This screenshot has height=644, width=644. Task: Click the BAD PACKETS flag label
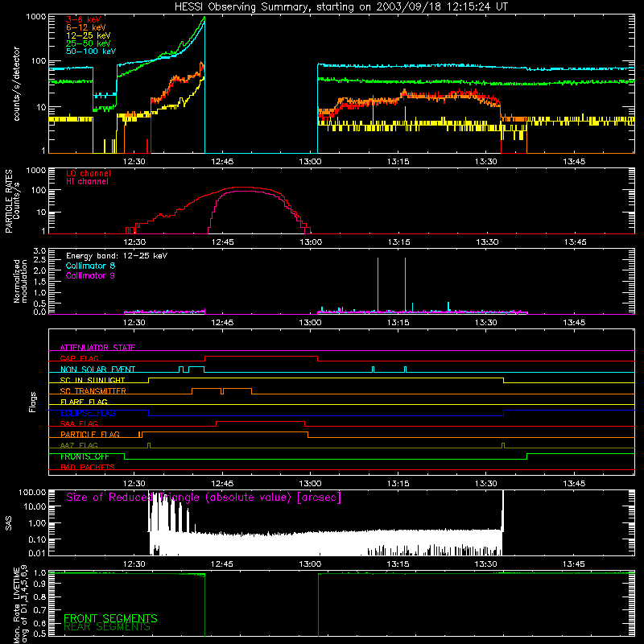(x=88, y=467)
